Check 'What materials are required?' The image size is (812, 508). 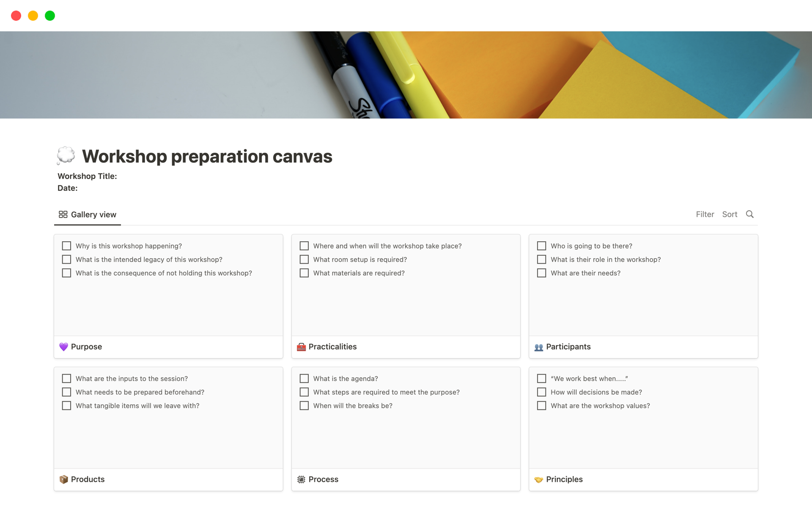(304, 273)
